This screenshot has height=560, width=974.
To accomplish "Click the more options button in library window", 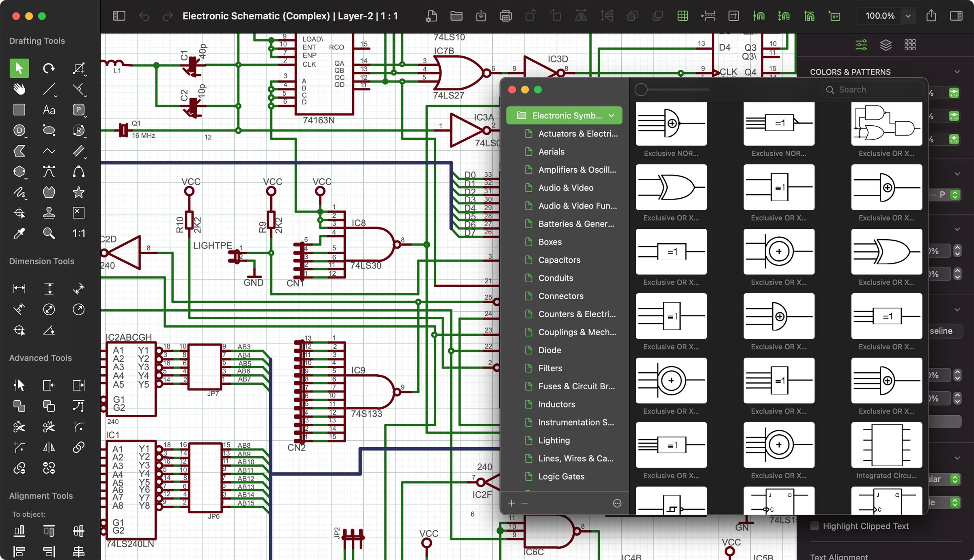I will tap(616, 503).
